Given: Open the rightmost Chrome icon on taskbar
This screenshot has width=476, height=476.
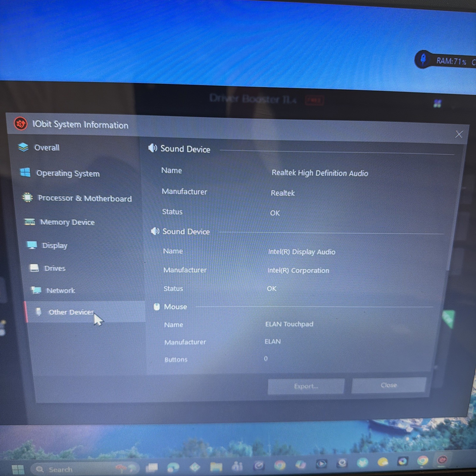Looking at the screenshot, I should [422, 461].
